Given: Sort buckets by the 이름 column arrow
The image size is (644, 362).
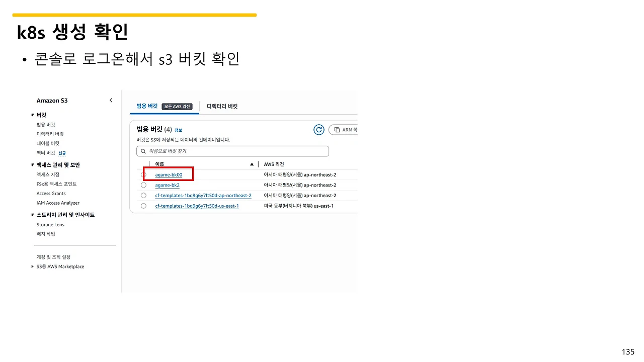Looking at the screenshot, I should [x=252, y=164].
